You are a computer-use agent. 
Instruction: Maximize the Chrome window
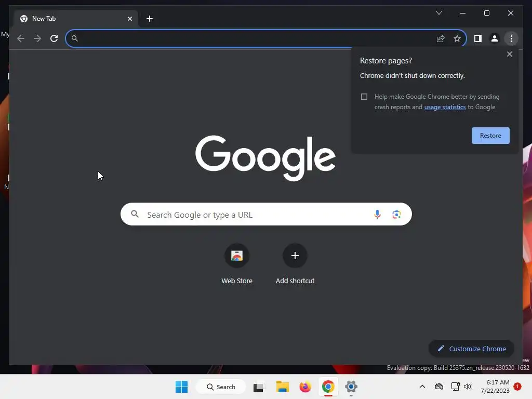coord(486,13)
